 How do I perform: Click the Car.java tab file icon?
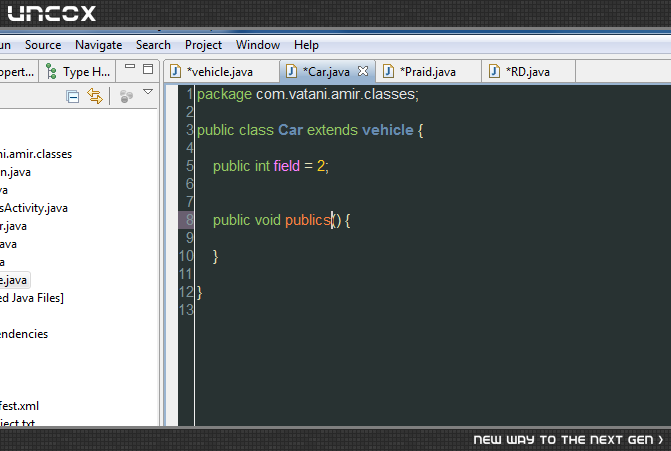point(291,71)
